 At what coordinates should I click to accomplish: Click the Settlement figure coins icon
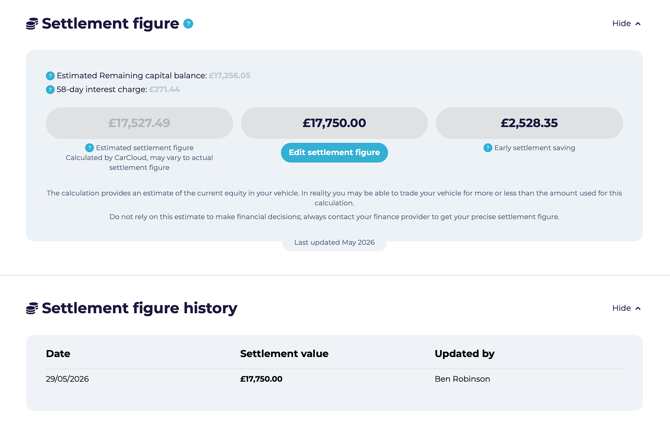click(x=32, y=24)
